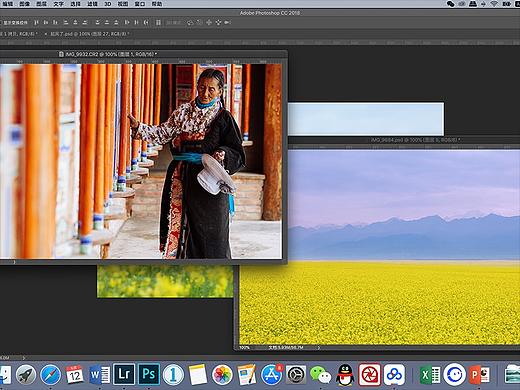The width and height of the screenshot is (520, 390).
Task: Open the 文字 menu
Action: [58, 4]
